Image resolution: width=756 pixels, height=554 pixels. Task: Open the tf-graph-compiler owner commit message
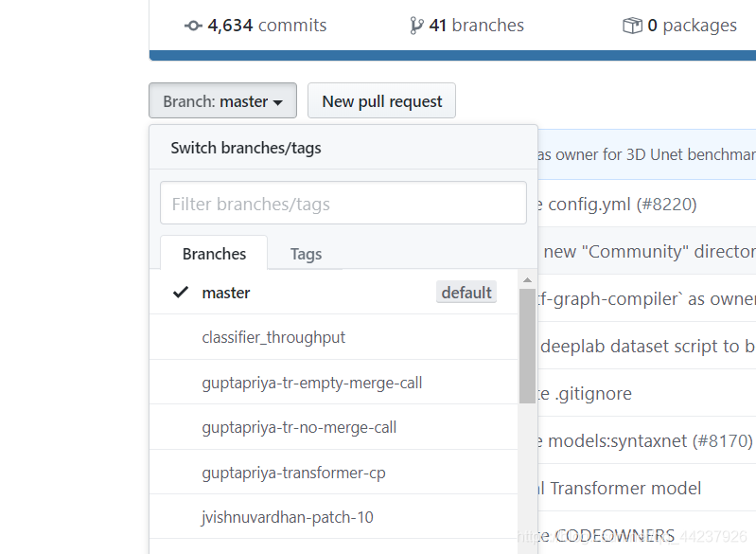646,298
